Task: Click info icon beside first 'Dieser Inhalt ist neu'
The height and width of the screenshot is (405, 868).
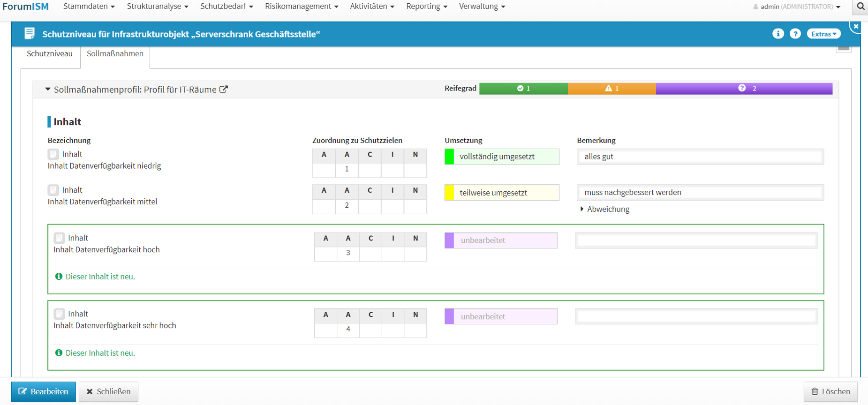Action: [x=59, y=277]
